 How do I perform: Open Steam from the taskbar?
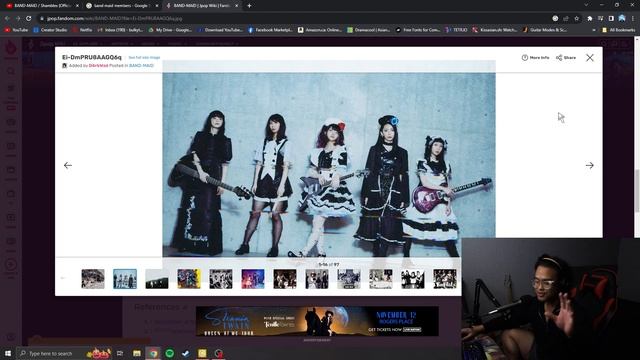(x=186, y=353)
